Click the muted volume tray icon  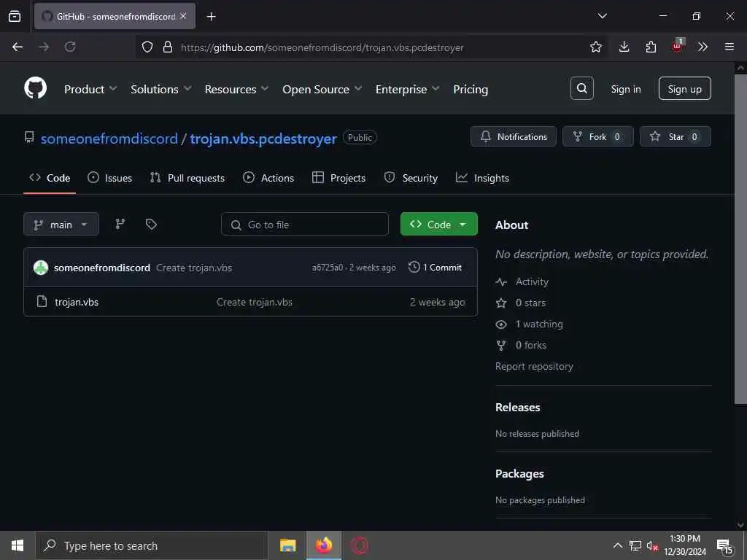pyautogui.click(x=652, y=545)
